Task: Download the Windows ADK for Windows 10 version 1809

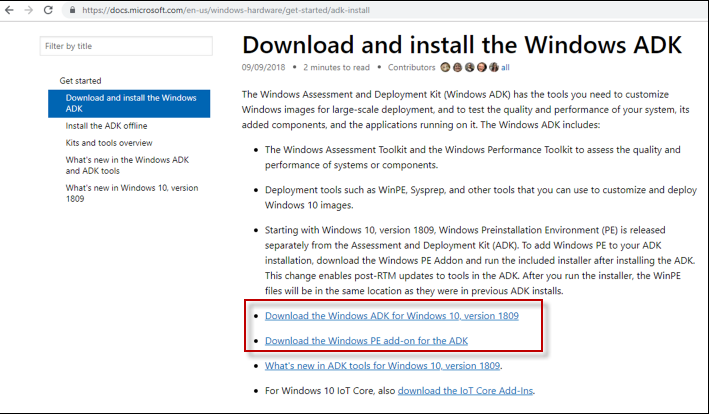Action: tap(391, 316)
